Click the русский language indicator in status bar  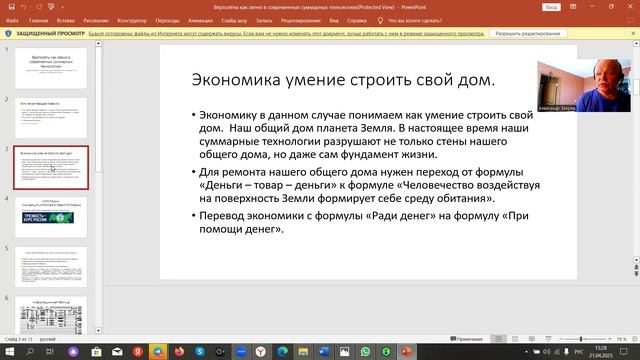[x=47, y=339]
